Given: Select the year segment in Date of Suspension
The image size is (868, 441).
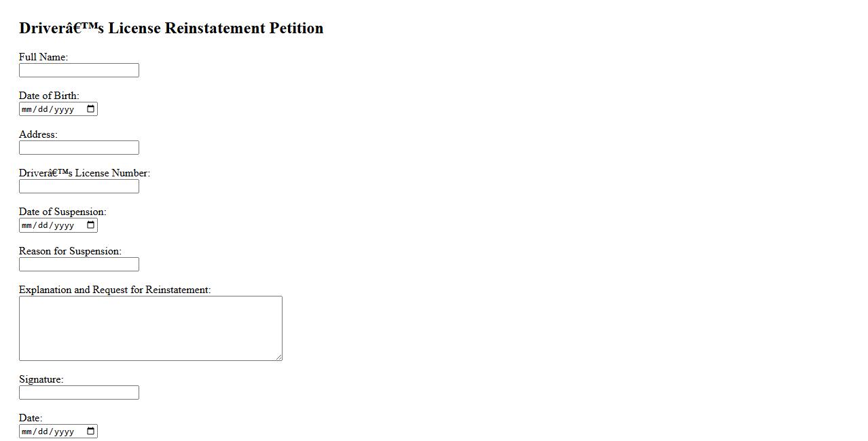Looking at the screenshot, I should [x=64, y=225].
